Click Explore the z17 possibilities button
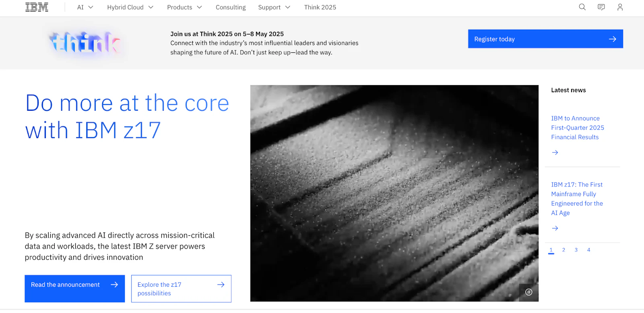The image size is (644, 313). [x=181, y=288]
